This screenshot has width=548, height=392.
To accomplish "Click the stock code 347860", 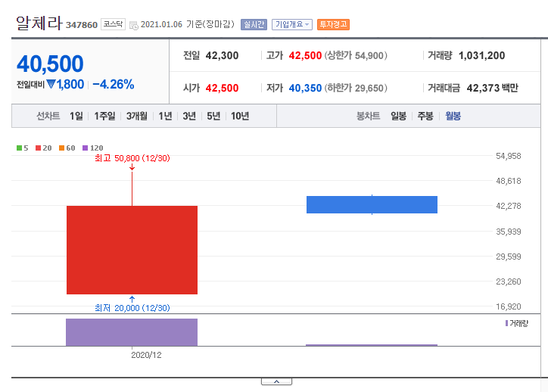I will 82,25.
